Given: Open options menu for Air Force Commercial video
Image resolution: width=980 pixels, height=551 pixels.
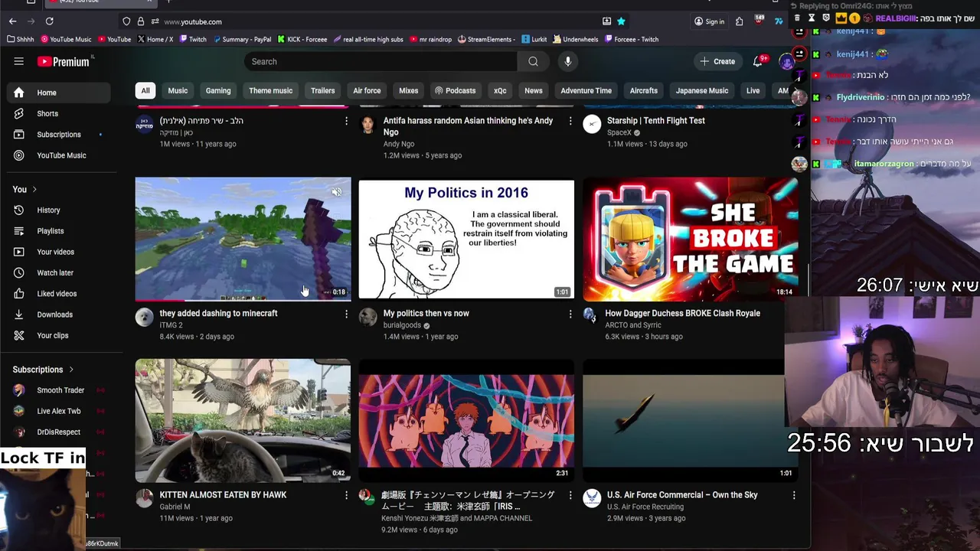Looking at the screenshot, I should pos(793,495).
